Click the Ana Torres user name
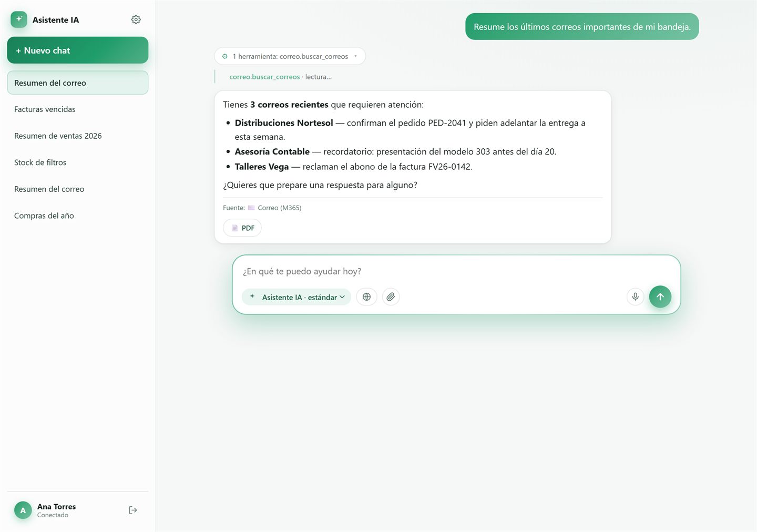The width and height of the screenshot is (757, 532). pyautogui.click(x=56, y=507)
